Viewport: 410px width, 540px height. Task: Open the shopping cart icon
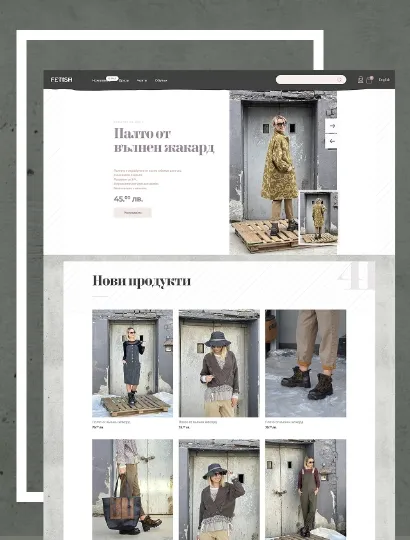[369, 80]
